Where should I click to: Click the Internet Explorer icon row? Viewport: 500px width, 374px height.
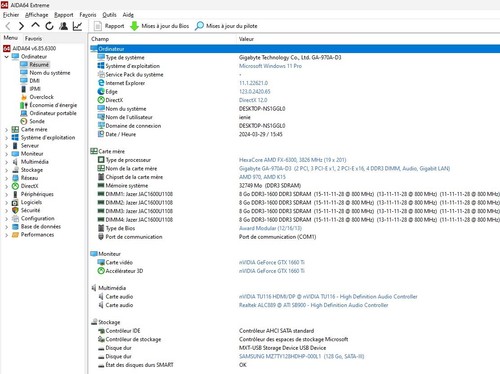coord(101,83)
